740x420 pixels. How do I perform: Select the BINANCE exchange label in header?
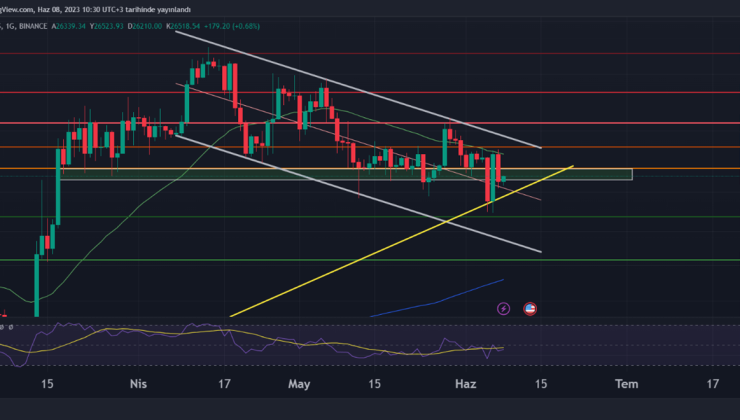coord(33,26)
